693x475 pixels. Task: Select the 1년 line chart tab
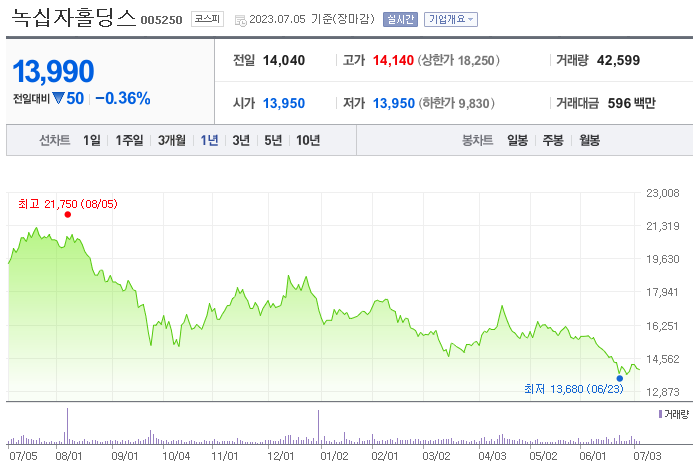pyautogui.click(x=209, y=141)
